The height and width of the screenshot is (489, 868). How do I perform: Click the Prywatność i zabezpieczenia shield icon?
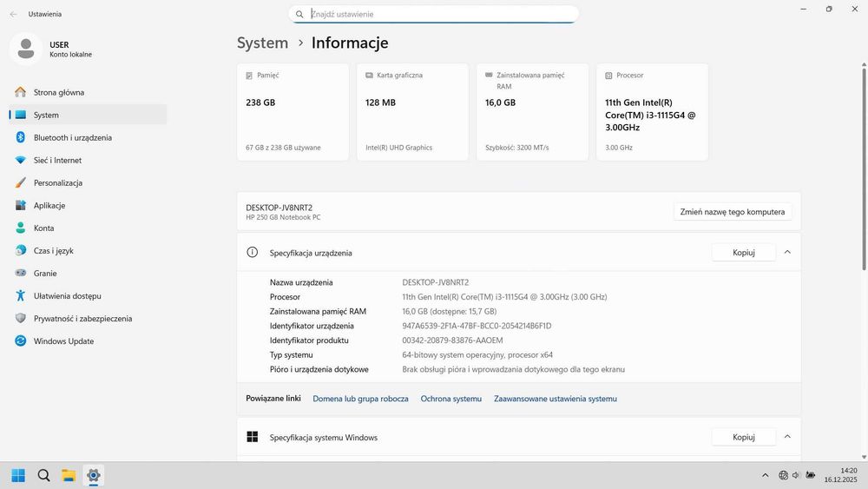(21, 319)
